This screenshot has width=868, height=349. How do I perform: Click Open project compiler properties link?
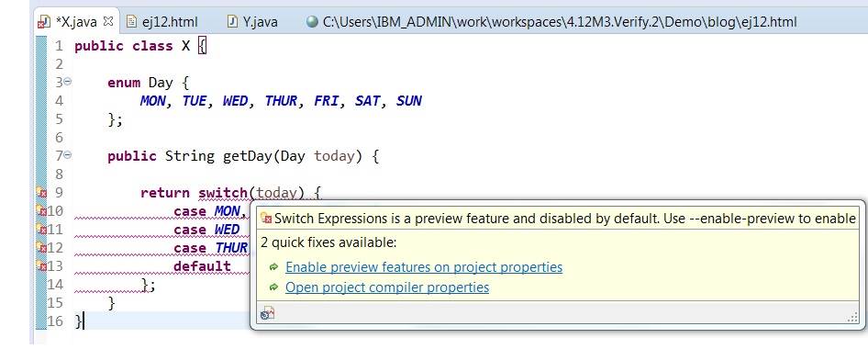click(387, 287)
